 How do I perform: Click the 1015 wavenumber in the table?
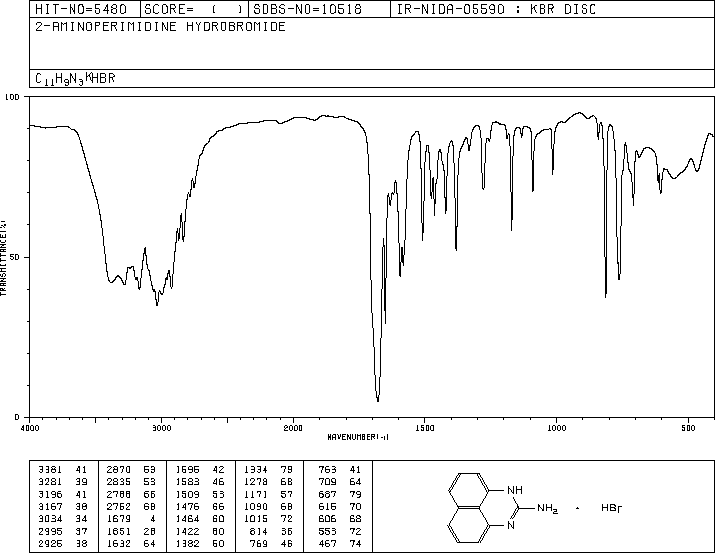[x=256, y=519]
